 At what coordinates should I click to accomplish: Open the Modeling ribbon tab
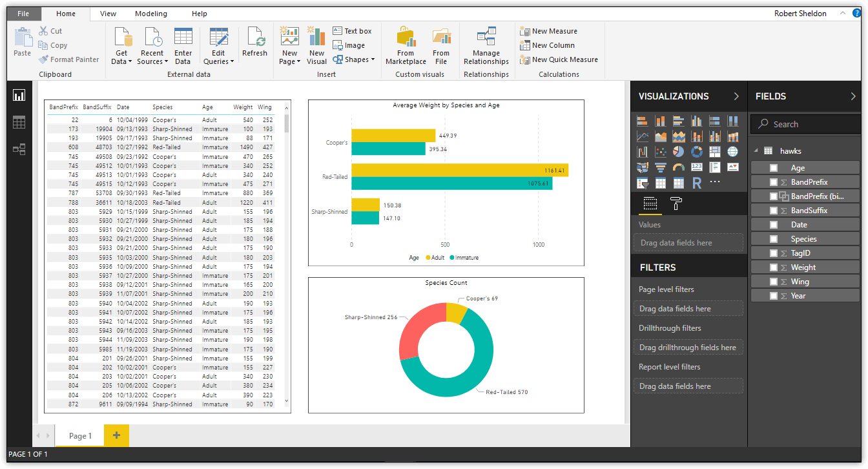click(151, 14)
